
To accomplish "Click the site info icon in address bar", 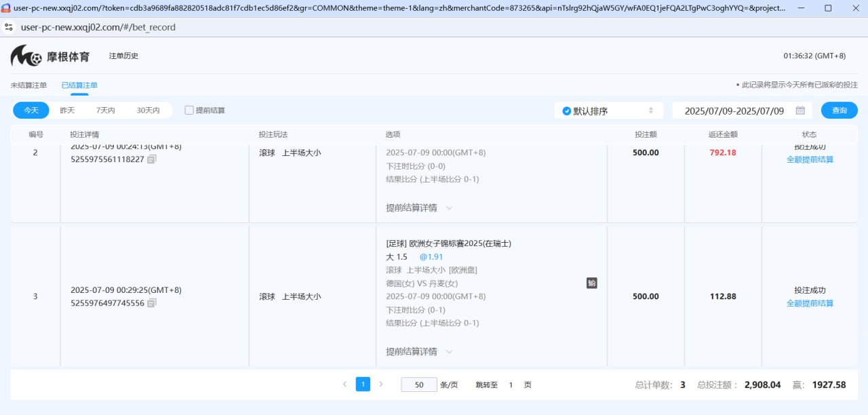I will click(9, 27).
